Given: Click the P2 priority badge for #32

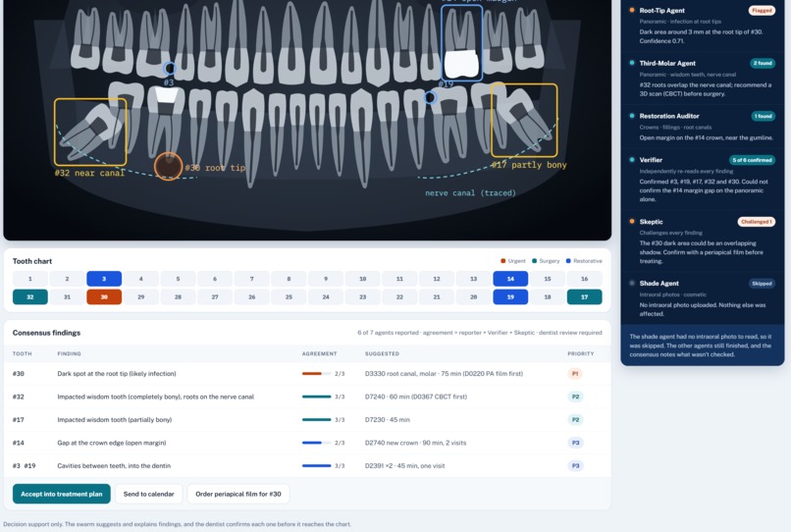Looking at the screenshot, I should (575, 397).
